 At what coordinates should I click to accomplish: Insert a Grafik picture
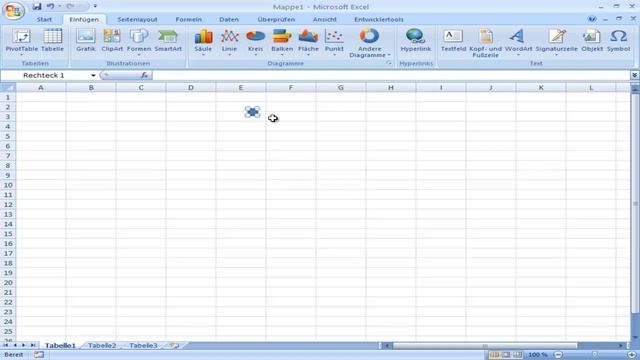click(x=86, y=41)
